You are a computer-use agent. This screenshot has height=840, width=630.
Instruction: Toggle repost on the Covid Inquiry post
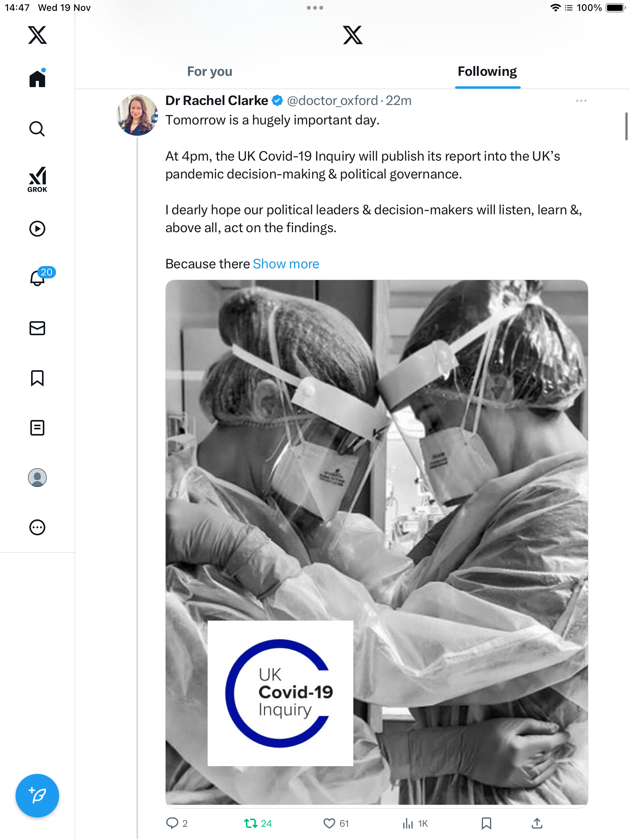[251, 823]
